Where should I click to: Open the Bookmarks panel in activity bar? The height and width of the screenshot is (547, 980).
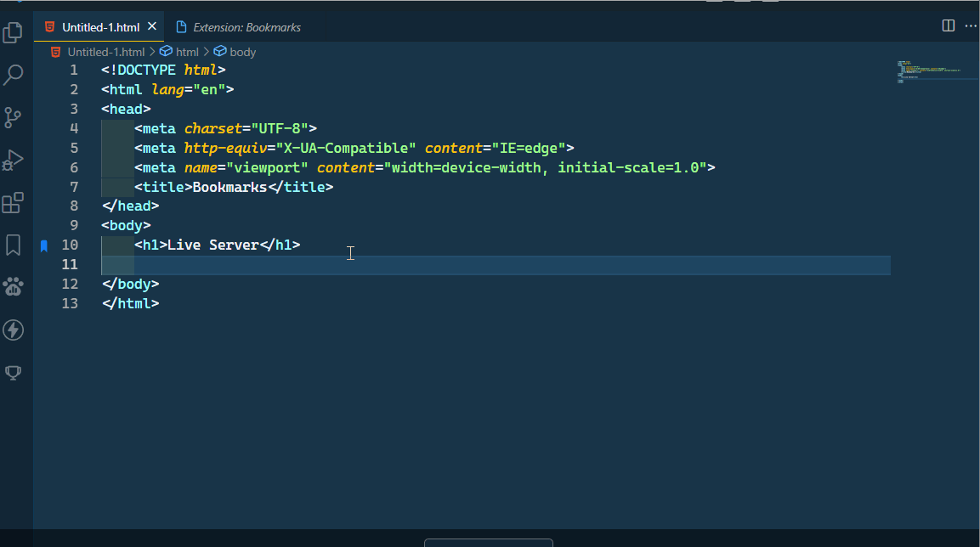13,245
